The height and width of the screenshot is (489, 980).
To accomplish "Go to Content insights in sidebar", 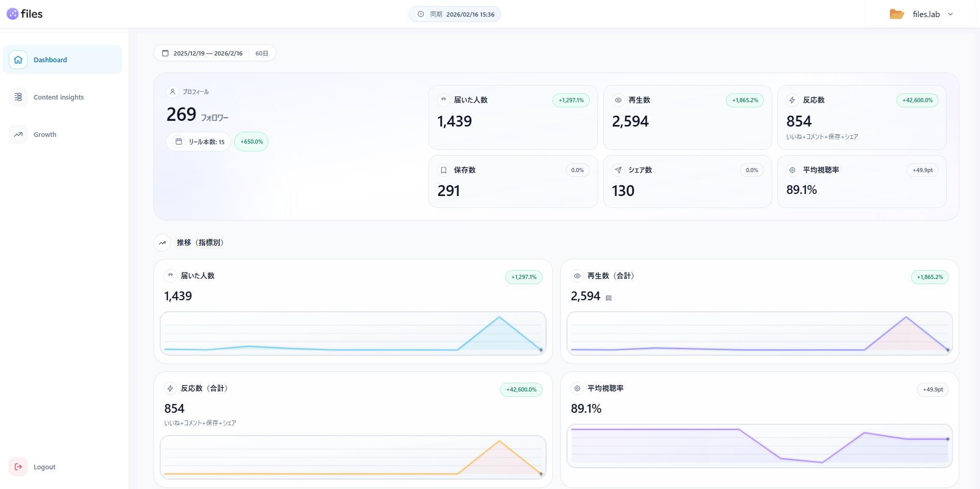I will click(59, 97).
